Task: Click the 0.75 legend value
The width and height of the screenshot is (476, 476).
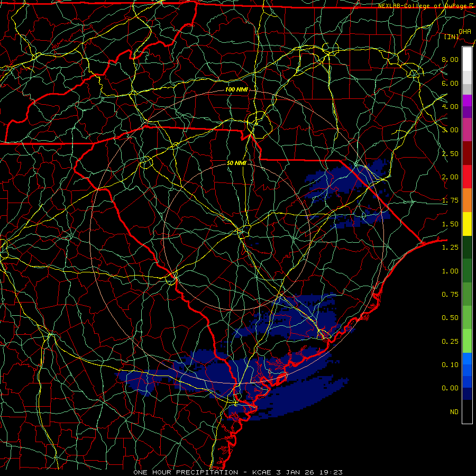Action: pos(450,295)
